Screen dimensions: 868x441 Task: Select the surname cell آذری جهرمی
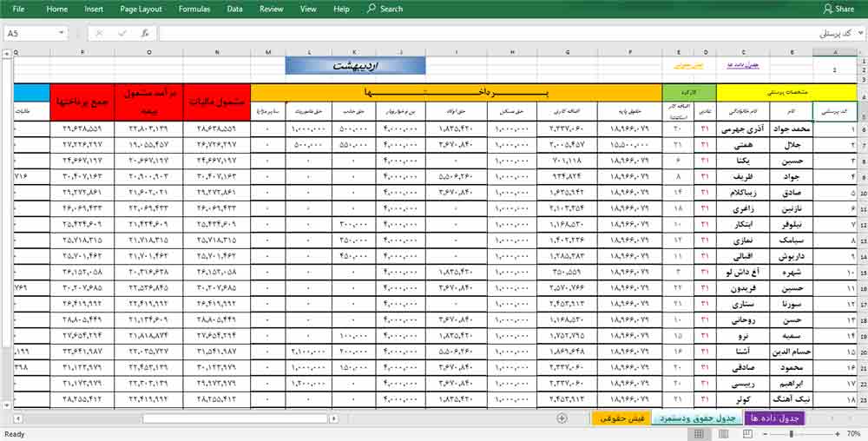744,129
